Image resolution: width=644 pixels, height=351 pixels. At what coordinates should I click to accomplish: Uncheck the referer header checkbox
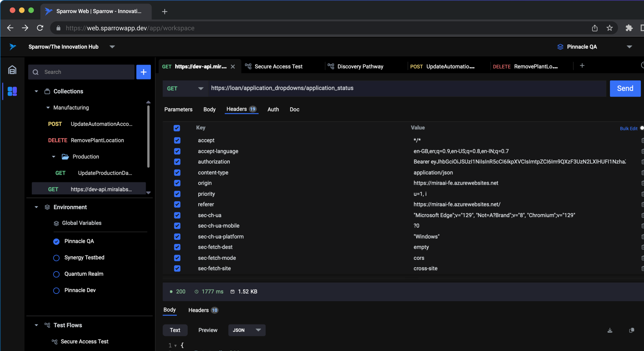(x=177, y=204)
